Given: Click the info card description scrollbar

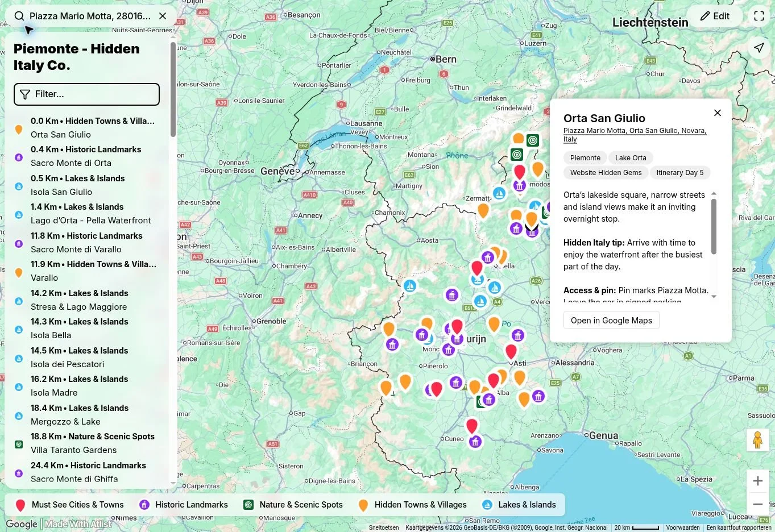Looking at the screenshot, I should coord(714,226).
